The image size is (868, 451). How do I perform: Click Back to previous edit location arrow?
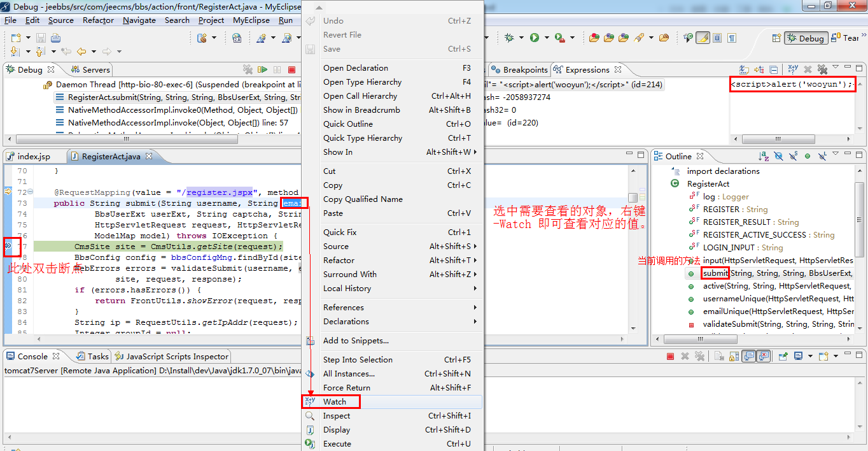coord(81,52)
